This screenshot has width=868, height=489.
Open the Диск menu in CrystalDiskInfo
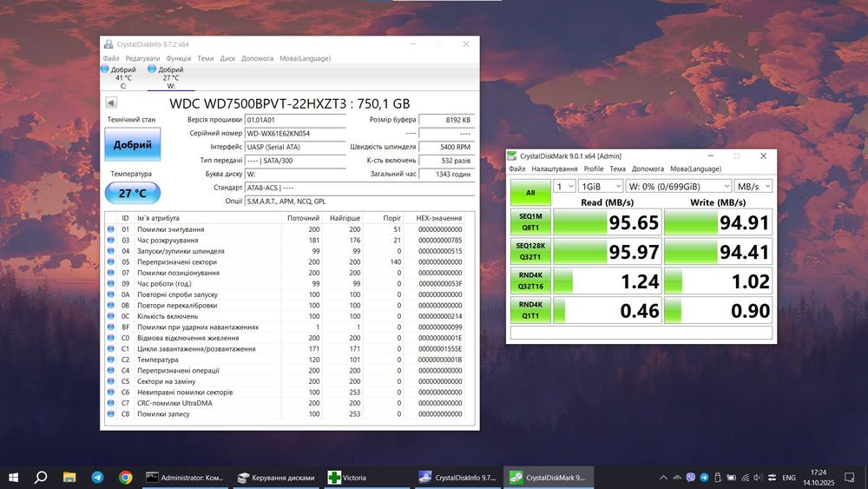point(227,58)
